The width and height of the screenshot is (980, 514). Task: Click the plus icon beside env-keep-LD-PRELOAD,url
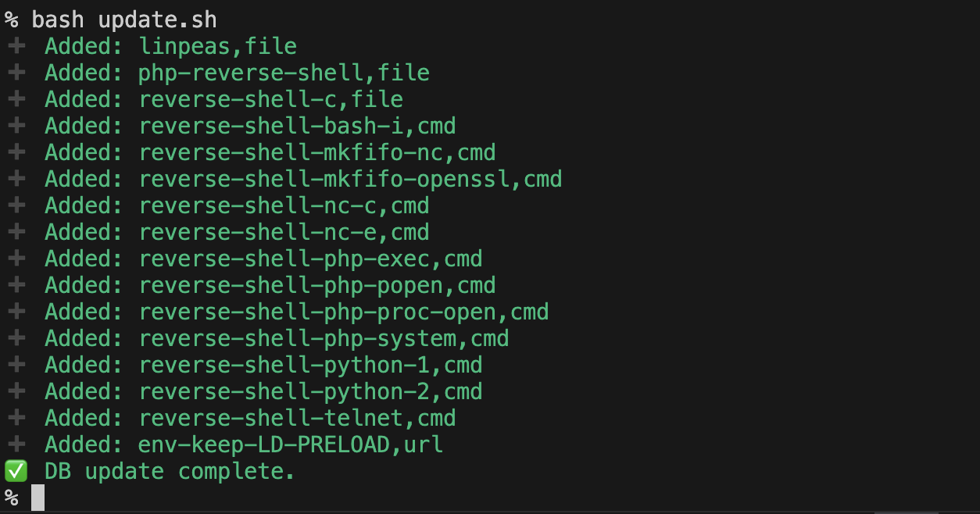[x=16, y=445]
